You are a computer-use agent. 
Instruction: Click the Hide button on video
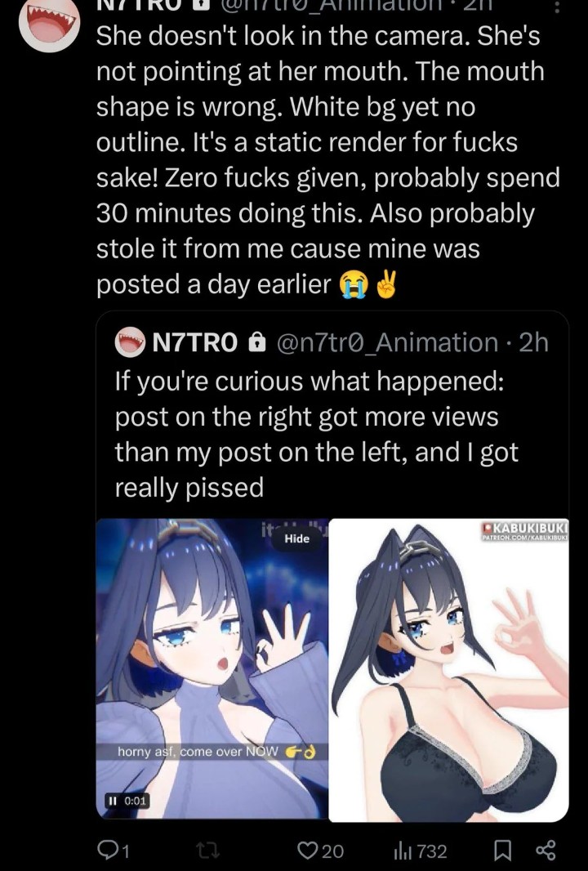[x=297, y=538]
